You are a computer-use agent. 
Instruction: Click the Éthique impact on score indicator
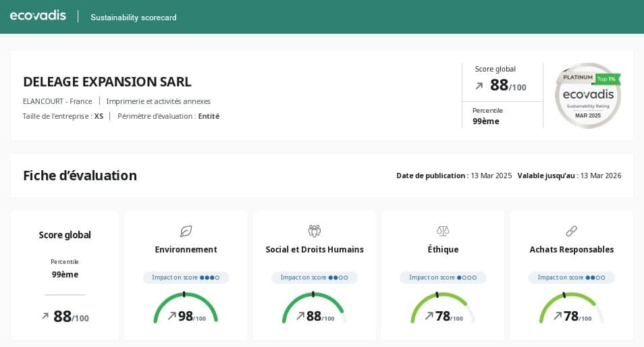click(443, 277)
